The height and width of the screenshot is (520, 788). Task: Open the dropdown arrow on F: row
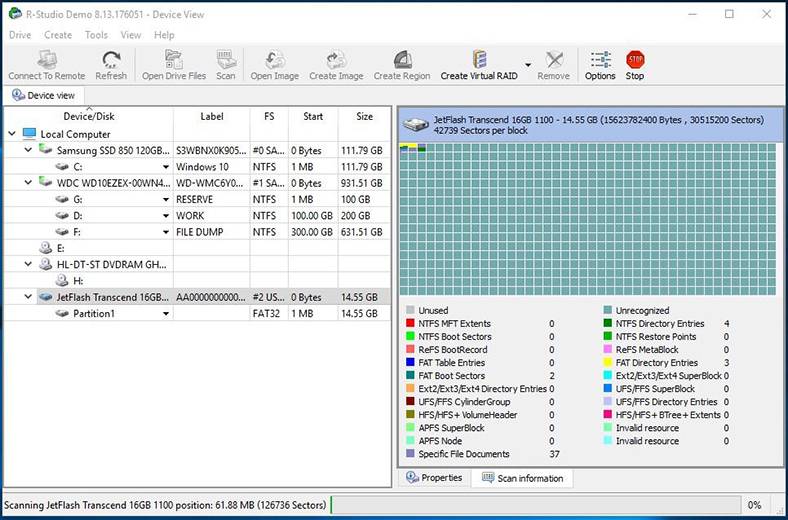click(165, 232)
